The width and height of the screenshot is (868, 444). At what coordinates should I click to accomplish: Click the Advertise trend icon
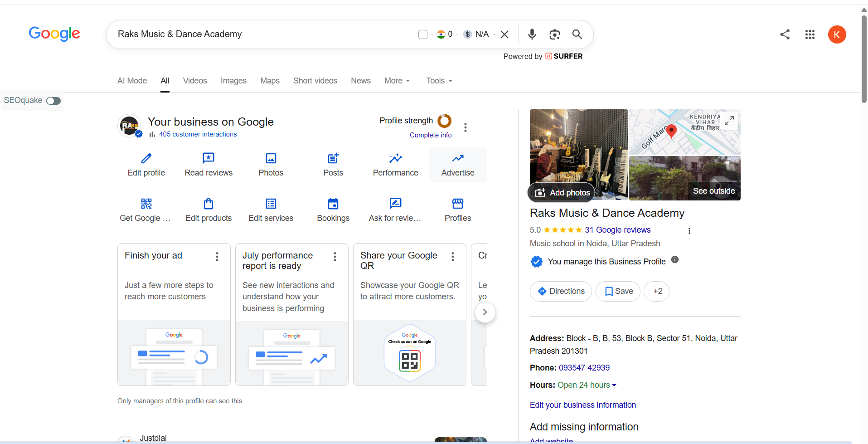(458, 158)
